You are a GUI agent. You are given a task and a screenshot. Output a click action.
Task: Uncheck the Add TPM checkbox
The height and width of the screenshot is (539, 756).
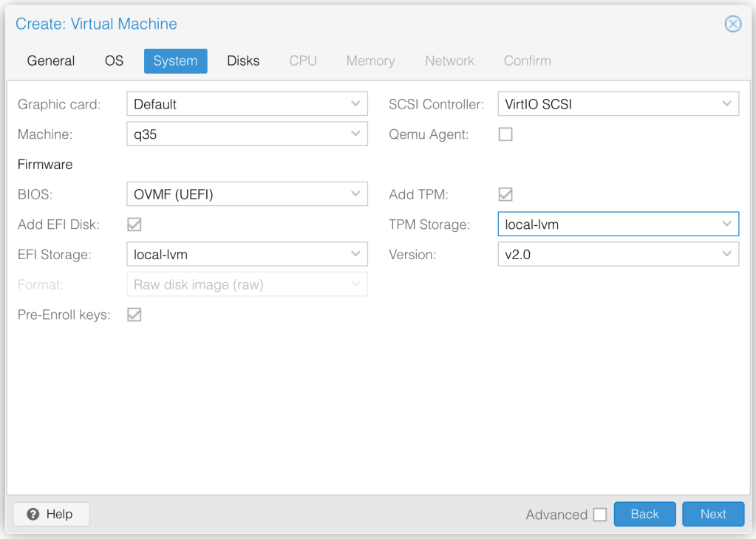point(505,194)
